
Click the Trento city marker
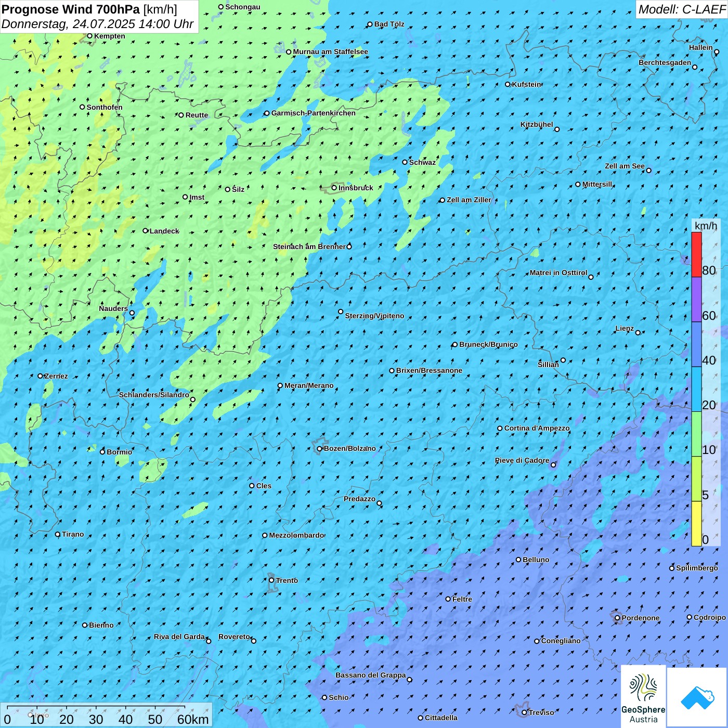click(x=271, y=580)
